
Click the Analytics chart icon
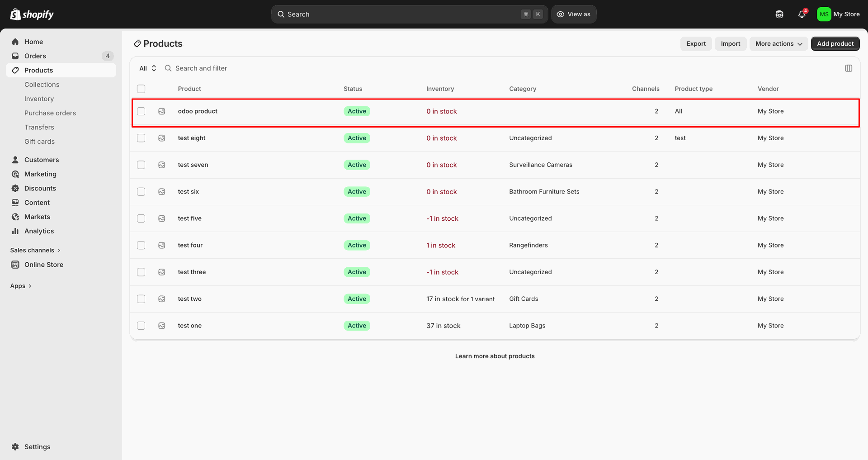(15, 231)
